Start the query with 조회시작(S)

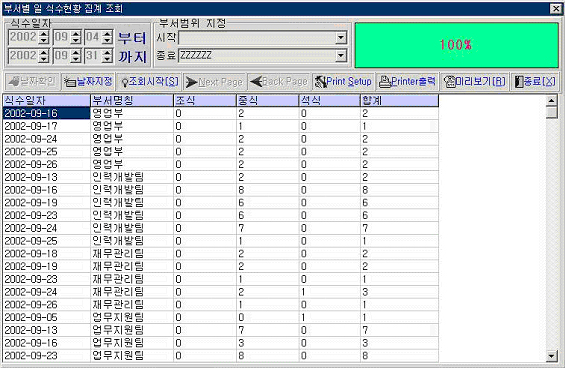[149, 81]
